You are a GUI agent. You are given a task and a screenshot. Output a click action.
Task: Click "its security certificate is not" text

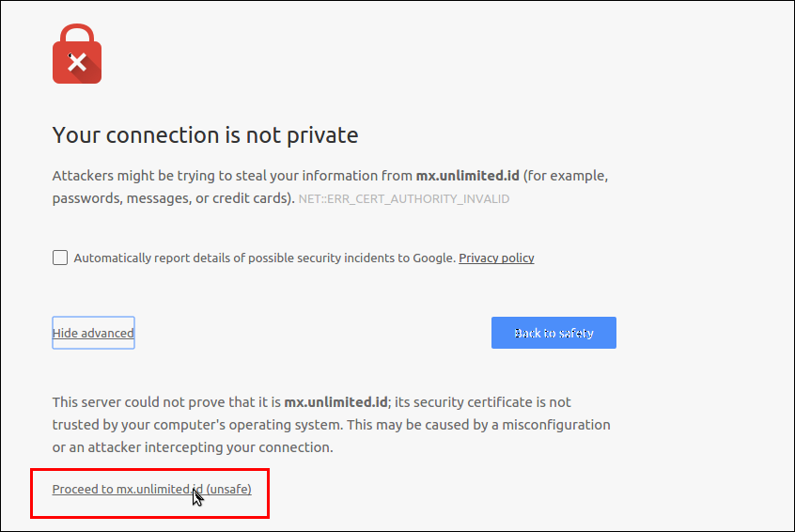click(x=483, y=402)
